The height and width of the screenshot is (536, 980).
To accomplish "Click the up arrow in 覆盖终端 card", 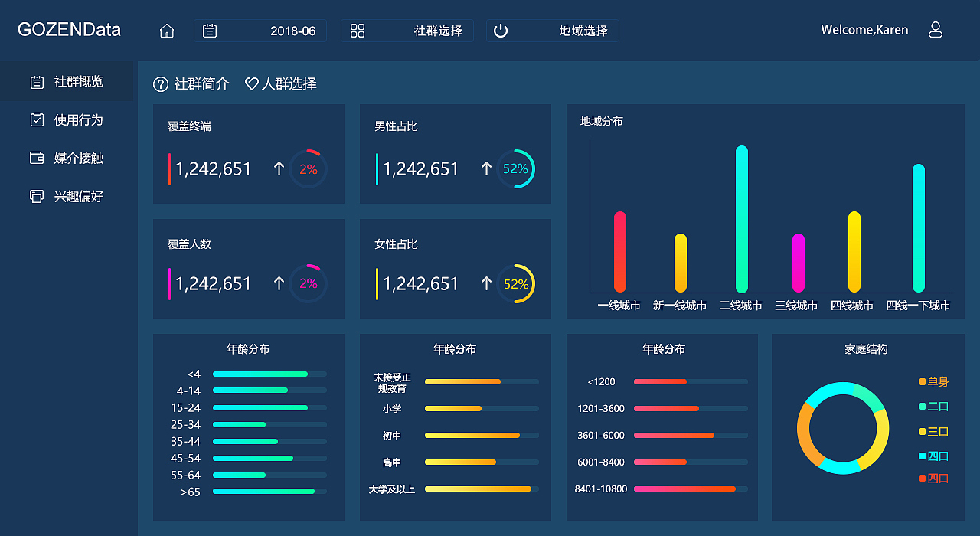I will point(279,168).
